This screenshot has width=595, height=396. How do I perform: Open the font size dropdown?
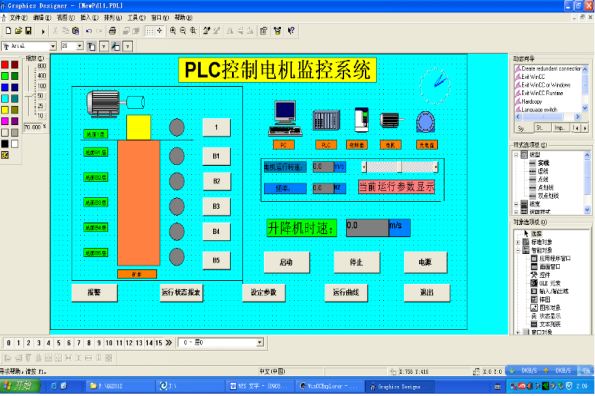click(x=80, y=46)
